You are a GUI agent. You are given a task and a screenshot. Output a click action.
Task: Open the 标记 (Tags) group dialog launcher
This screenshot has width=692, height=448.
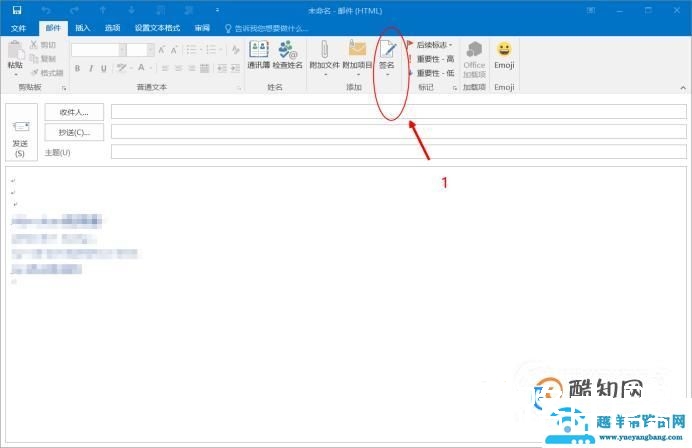455,88
